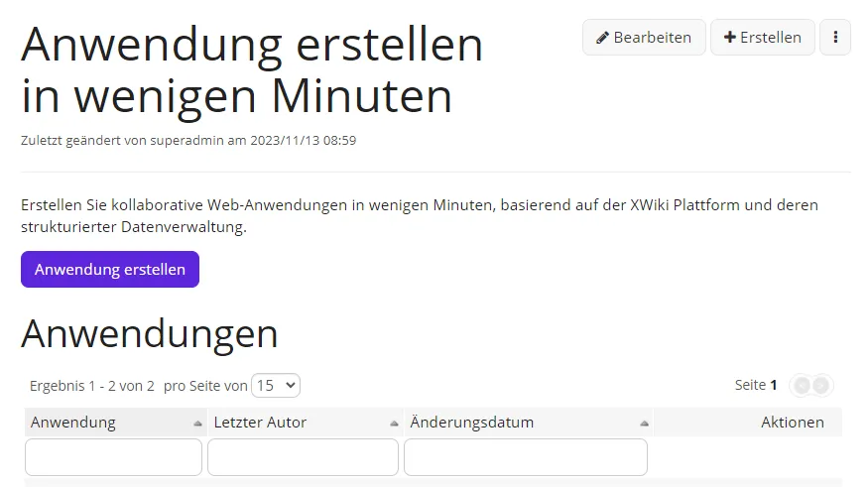Click the last modified by superadmin line
This screenshot has height=487, width=868.
pyautogui.click(x=188, y=141)
